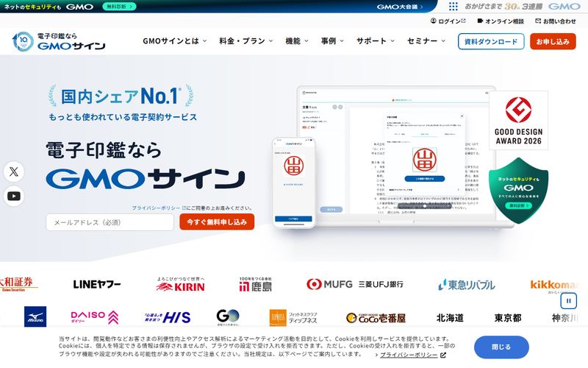Expand the サポート menu

(376, 41)
